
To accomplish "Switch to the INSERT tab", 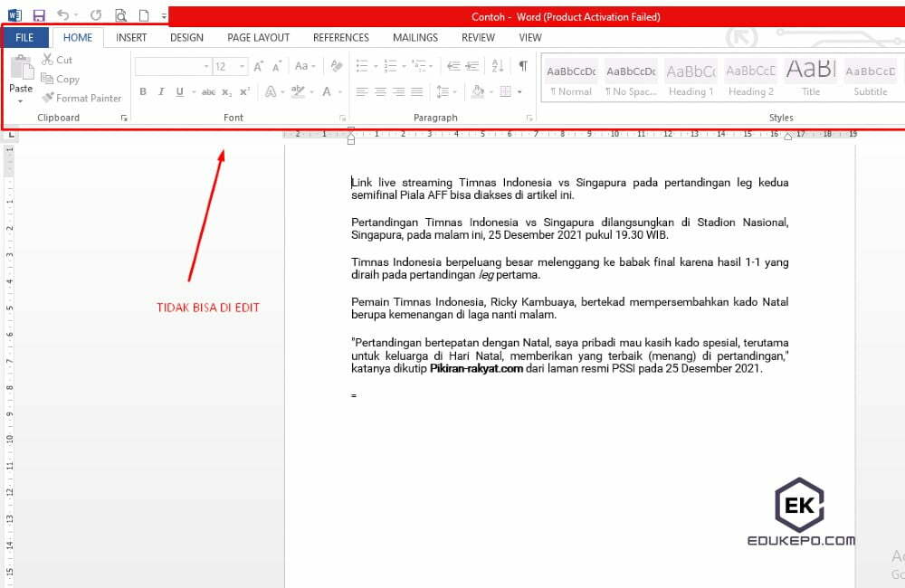I will [x=131, y=37].
